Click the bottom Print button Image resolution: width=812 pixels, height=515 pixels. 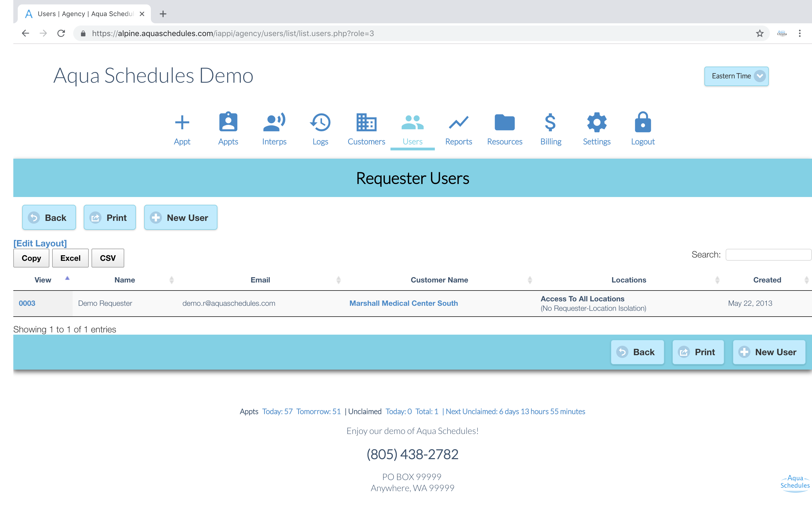(698, 352)
